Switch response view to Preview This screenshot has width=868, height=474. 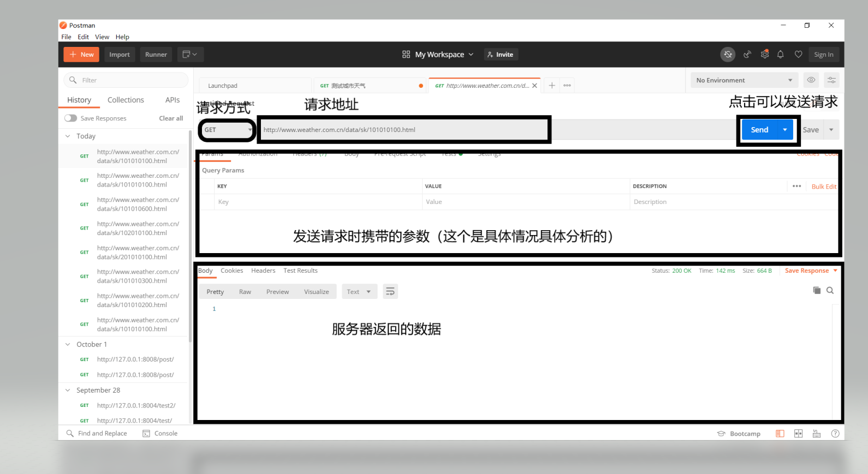point(277,292)
